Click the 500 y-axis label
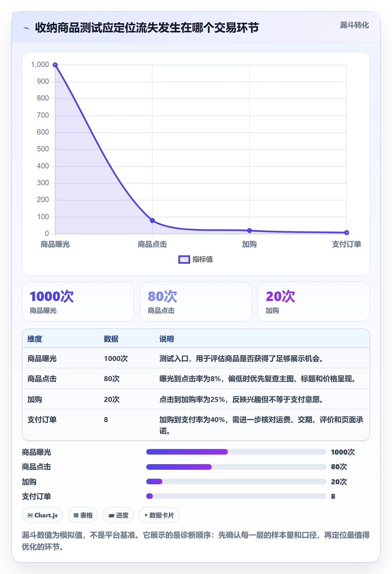Screen dimensions: 392x574 click(43, 149)
